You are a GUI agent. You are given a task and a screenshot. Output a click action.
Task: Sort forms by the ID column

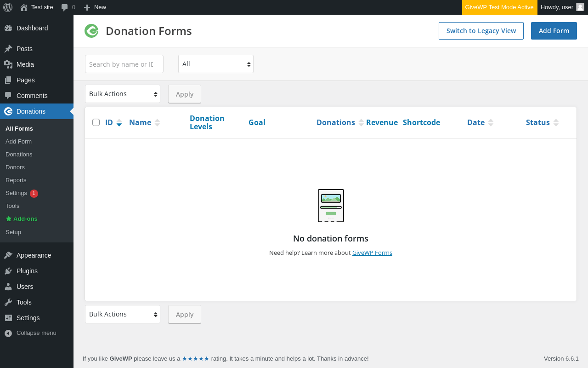point(109,122)
